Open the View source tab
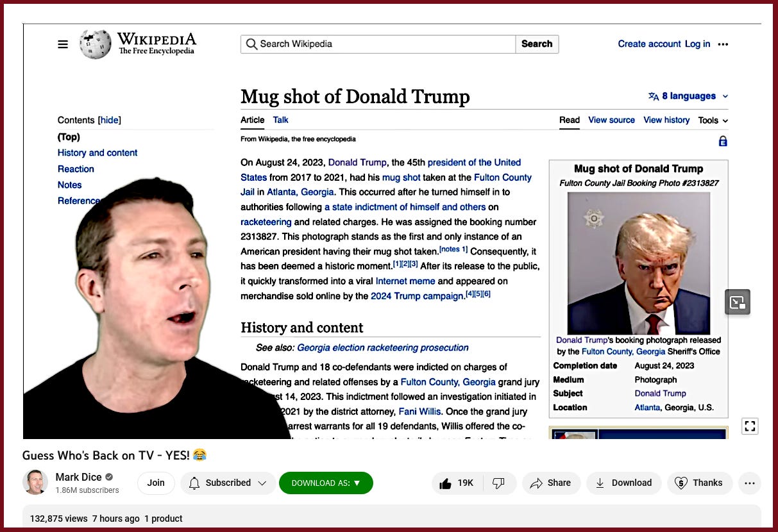Screen dimensions: 778x532 611,120
